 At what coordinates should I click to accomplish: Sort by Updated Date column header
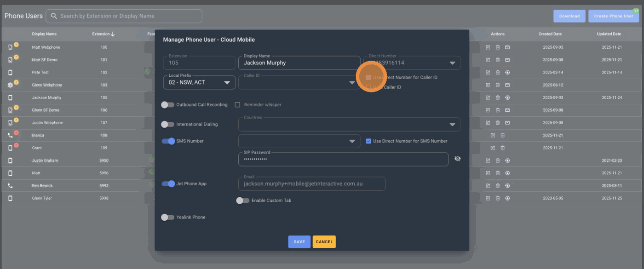coord(609,34)
